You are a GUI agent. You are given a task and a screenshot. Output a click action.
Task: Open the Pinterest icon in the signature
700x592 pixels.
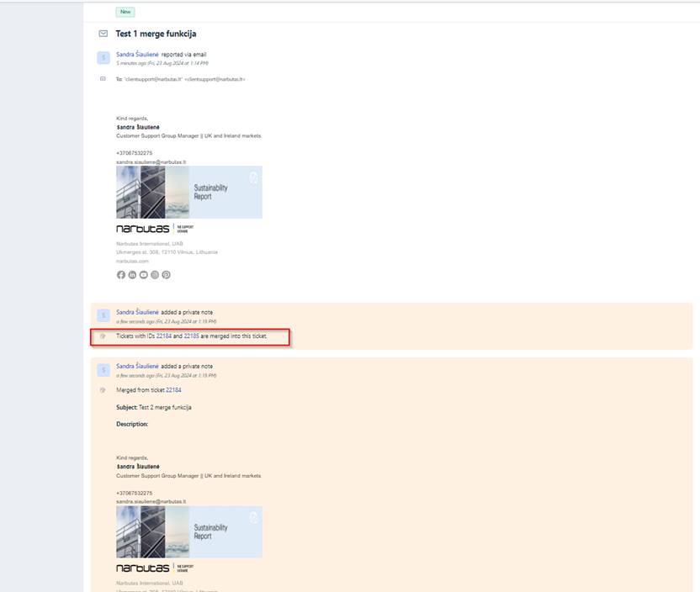point(166,275)
